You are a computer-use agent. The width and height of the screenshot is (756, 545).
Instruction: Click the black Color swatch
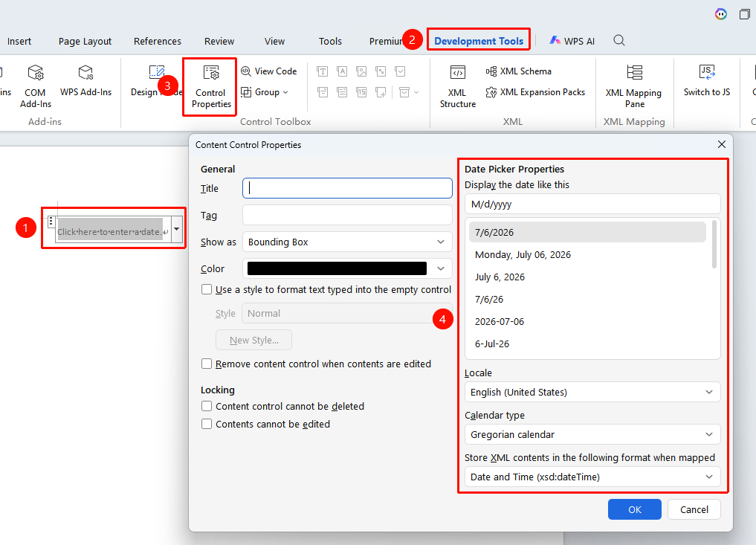[337, 268]
